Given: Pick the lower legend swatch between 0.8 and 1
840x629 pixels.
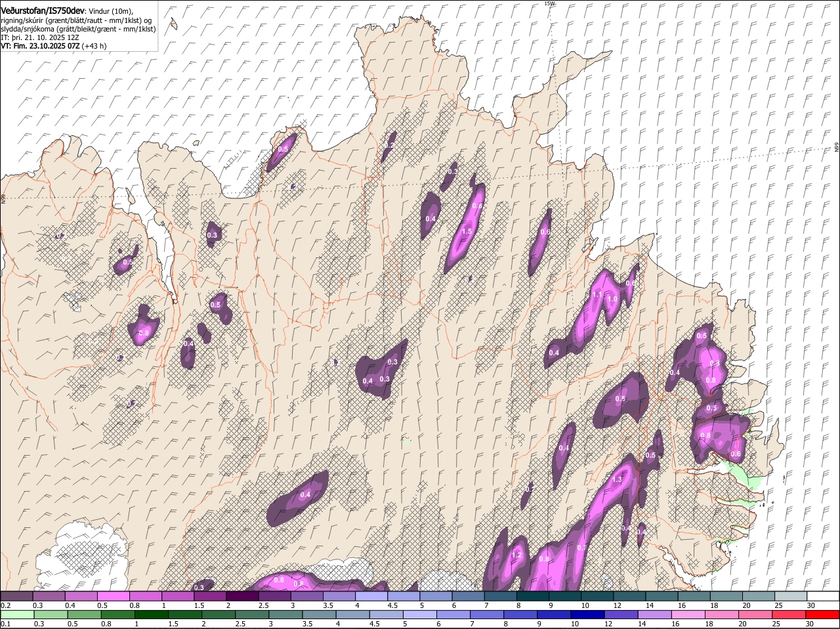Looking at the screenshot, I should (x=117, y=615).
